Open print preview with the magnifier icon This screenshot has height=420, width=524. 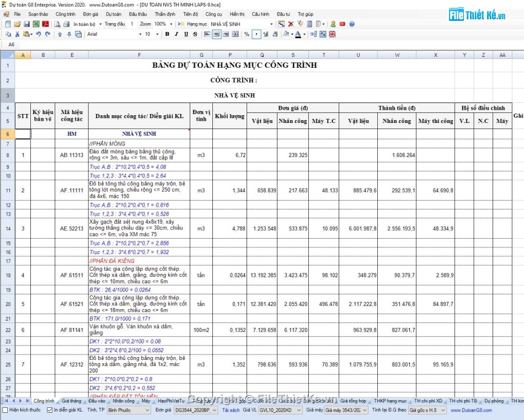57,24
